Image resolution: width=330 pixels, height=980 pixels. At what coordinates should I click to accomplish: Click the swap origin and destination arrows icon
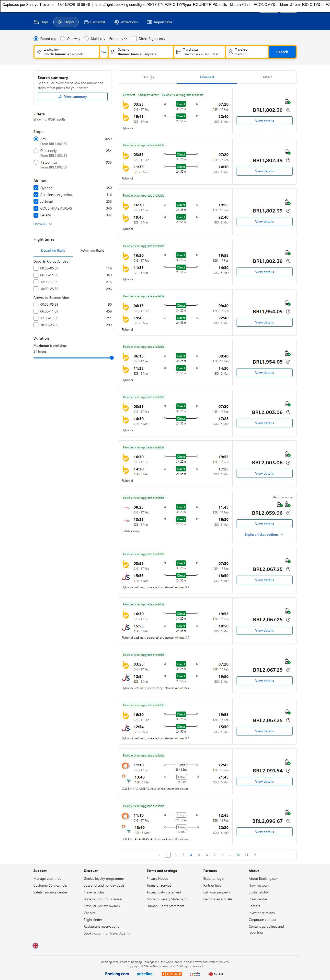pyautogui.click(x=103, y=52)
